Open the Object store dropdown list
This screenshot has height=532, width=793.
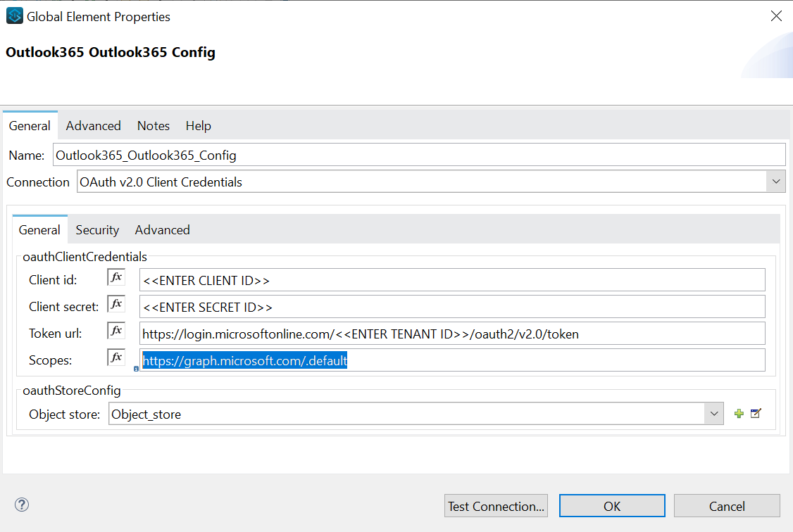(714, 414)
